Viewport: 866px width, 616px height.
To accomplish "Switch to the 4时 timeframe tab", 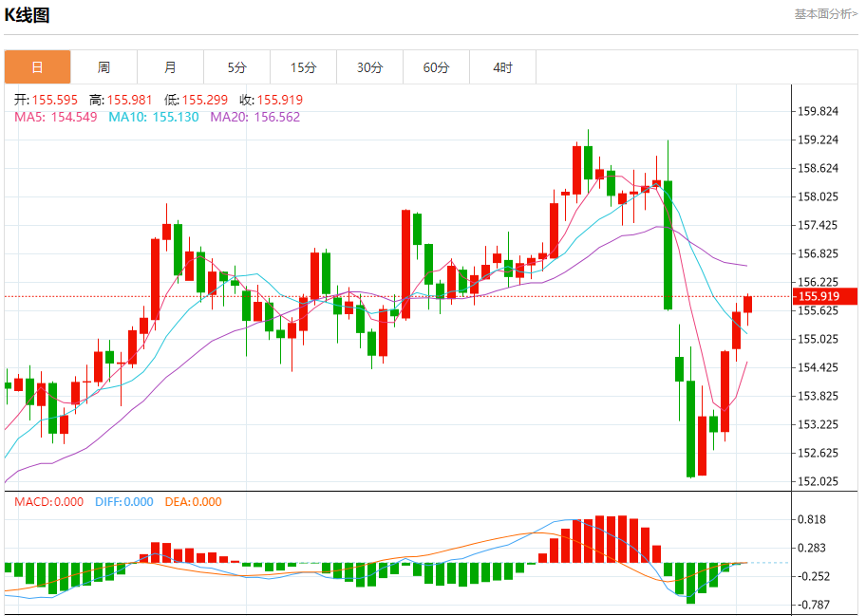I will point(502,67).
